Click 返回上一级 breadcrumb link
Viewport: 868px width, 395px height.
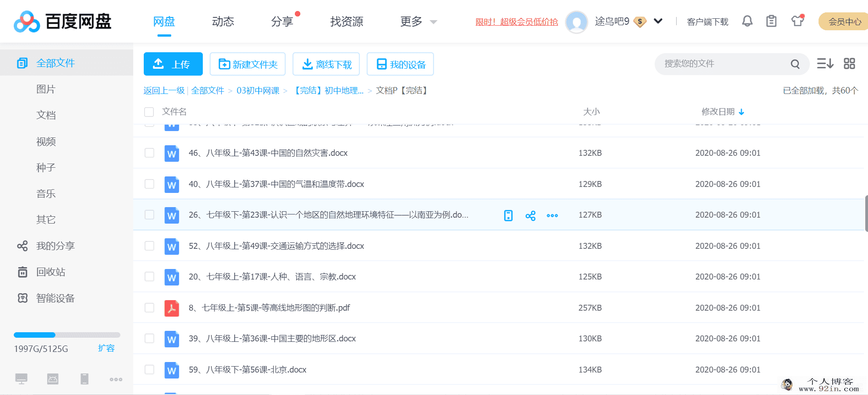pyautogui.click(x=164, y=90)
